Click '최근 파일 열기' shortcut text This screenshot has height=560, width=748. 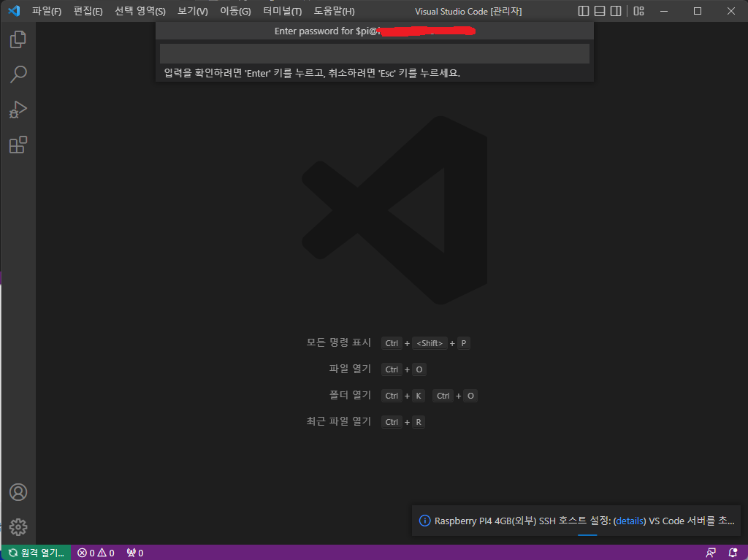click(x=339, y=421)
